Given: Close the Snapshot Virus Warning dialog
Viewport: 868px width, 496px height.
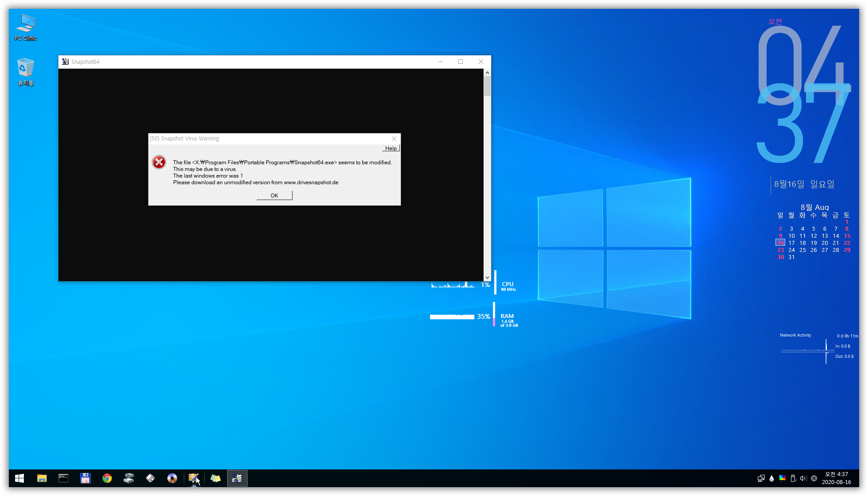Looking at the screenshot, I should click(394, 139).
